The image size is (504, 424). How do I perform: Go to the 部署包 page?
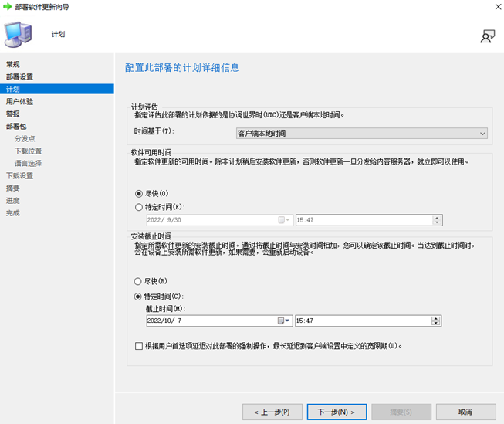[16, 126]
